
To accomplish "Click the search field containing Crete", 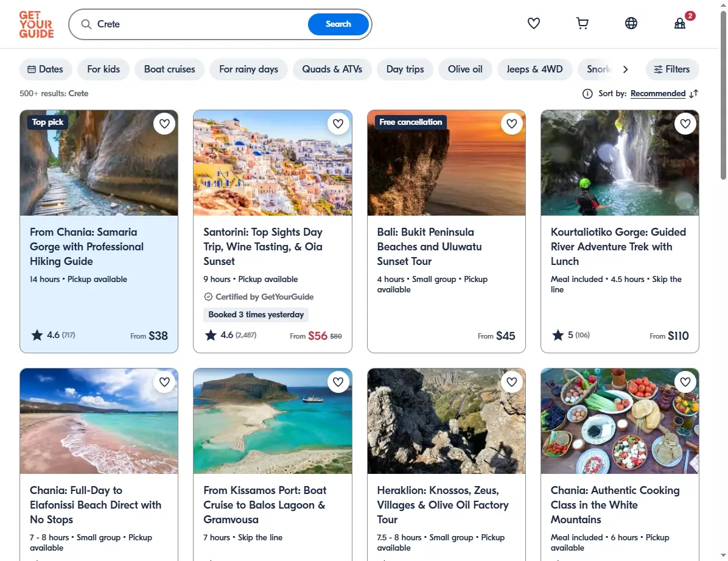I will click(x=200, y=24).
